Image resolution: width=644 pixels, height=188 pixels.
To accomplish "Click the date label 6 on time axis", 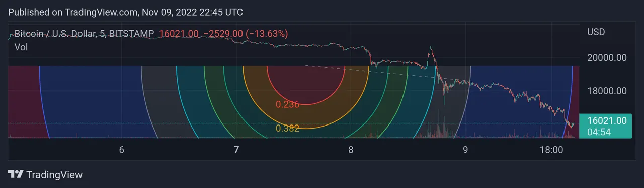I will pos(122,150).
